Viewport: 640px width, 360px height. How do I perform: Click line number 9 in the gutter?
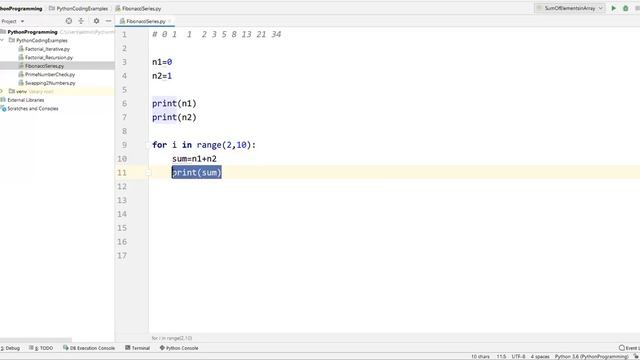124,145
